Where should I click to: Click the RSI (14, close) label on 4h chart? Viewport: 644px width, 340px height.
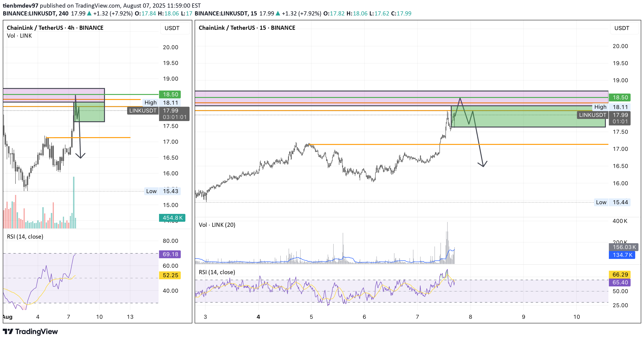[25, 237]
